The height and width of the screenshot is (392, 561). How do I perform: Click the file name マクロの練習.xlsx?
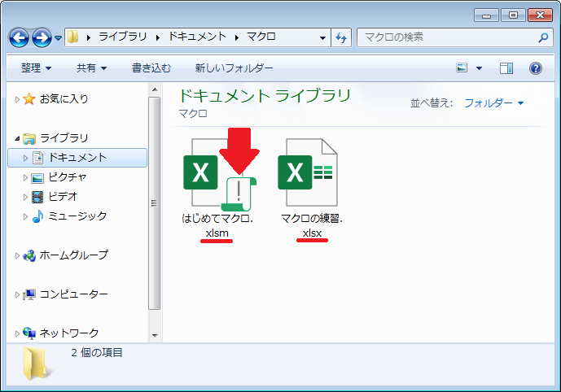click(312, 225)
